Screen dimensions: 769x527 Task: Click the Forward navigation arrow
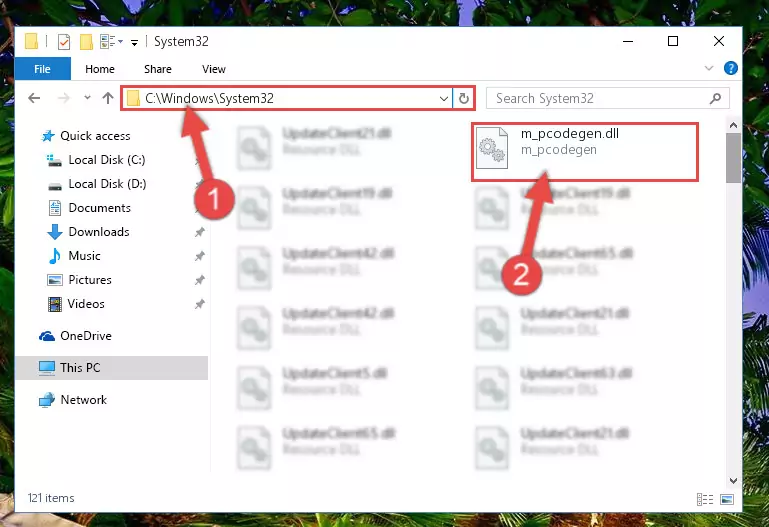64,98
